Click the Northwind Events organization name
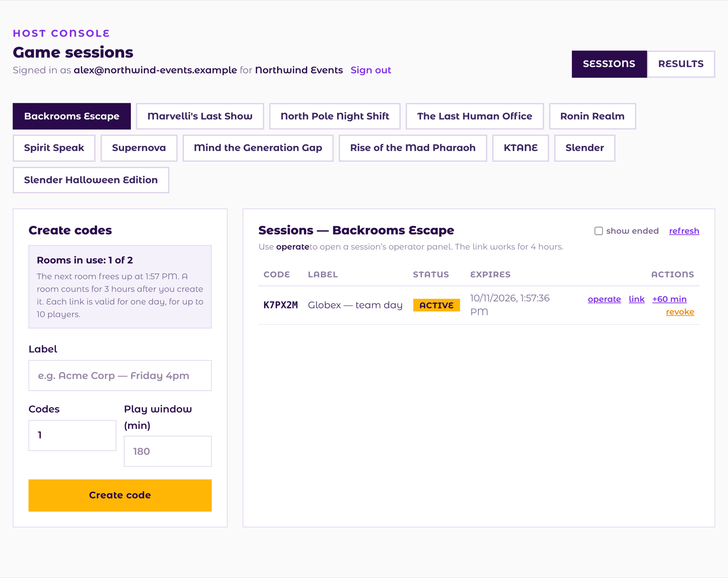Screen dimensions: 728x578 pyautogui.click(x=299, y=70)
